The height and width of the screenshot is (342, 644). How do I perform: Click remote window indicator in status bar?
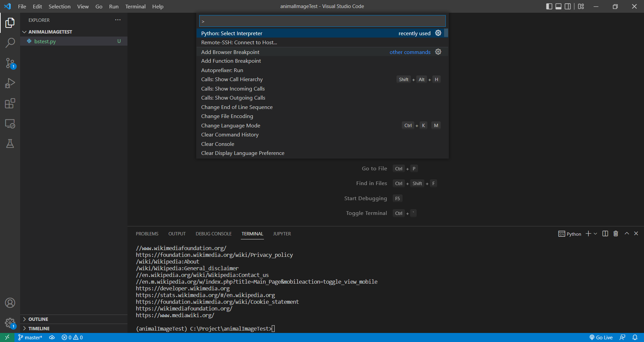tap(7, 337)
